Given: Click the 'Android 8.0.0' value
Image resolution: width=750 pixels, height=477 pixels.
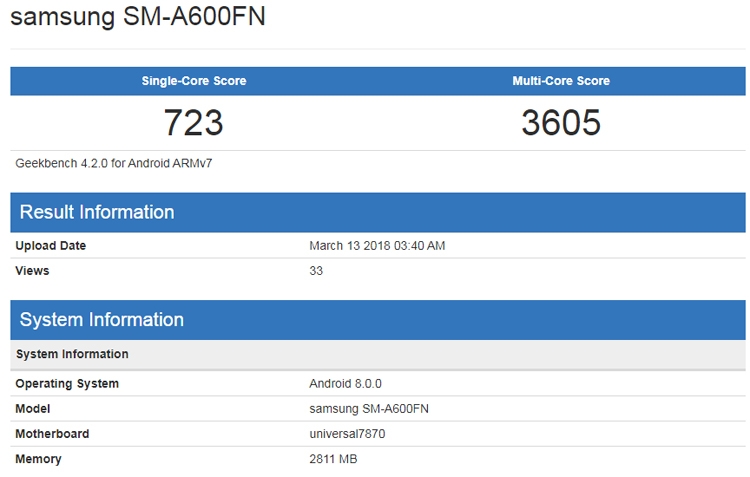Looking at the screenshot, I should click(x=345, y=384).
